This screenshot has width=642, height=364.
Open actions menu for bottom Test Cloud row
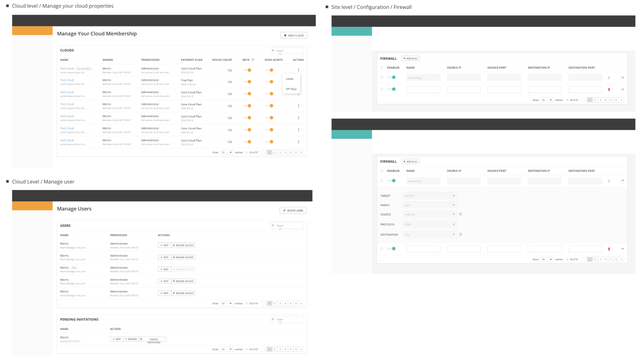pyautogui.click(x=298, y=142)
